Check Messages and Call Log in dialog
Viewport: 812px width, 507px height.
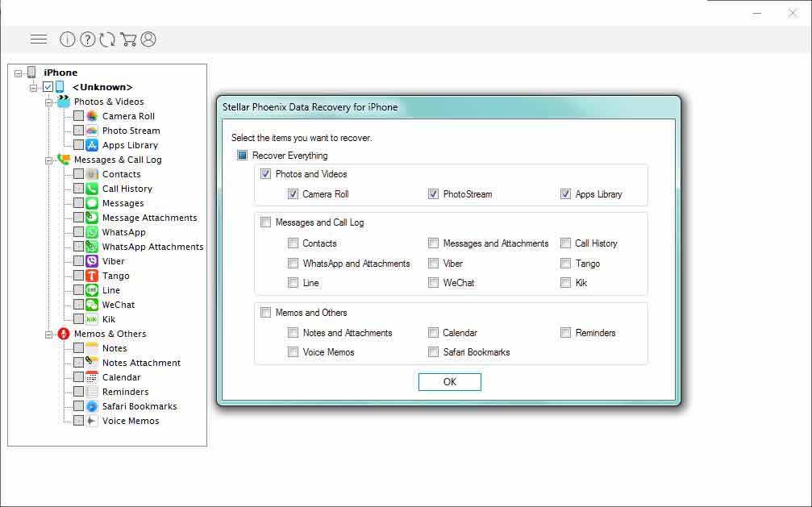coord(265,222)
